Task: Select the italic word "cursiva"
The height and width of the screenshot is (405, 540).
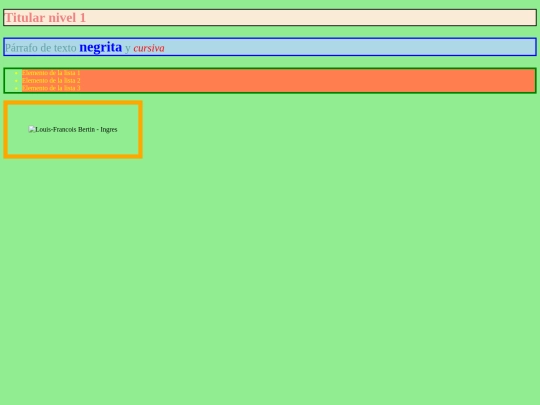Action: point(149,48)
